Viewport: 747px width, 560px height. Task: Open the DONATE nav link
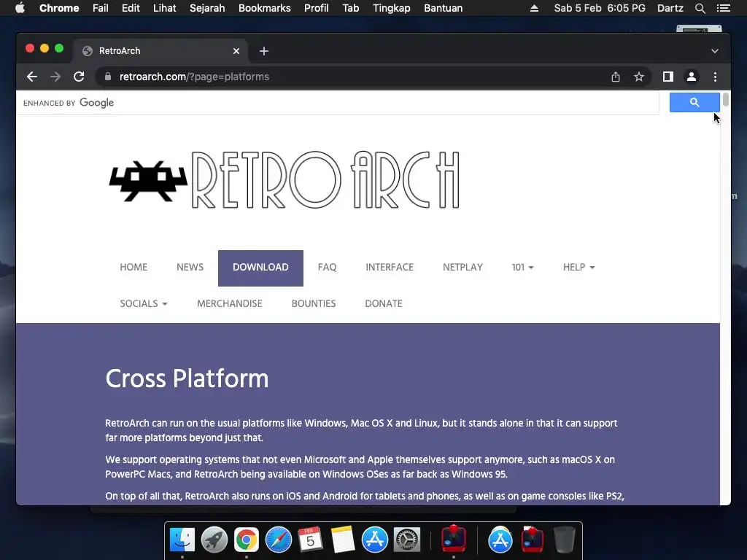384,304
